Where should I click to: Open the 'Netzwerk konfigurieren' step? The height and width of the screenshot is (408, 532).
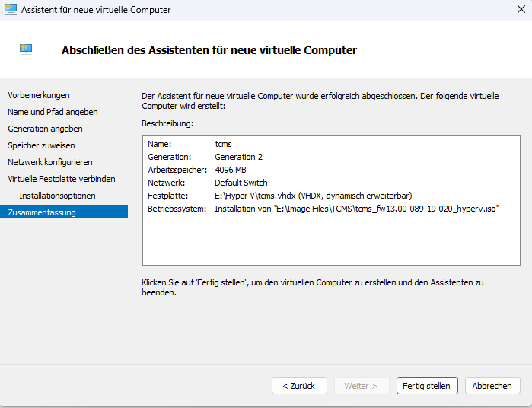[x=50, y=162]
